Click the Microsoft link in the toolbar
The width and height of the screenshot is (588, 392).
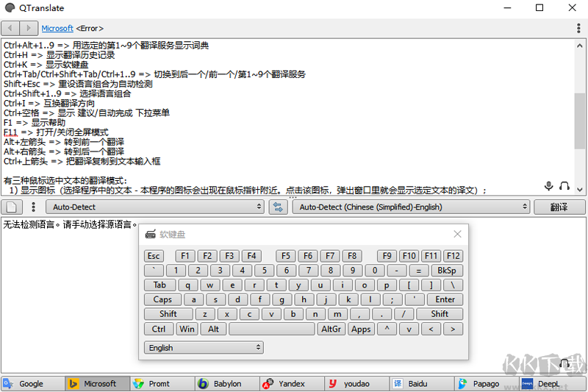(x=57, y=28)
